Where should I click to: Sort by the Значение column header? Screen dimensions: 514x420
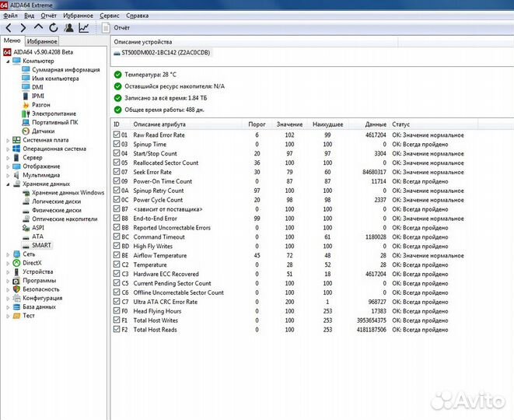(289, 124)
